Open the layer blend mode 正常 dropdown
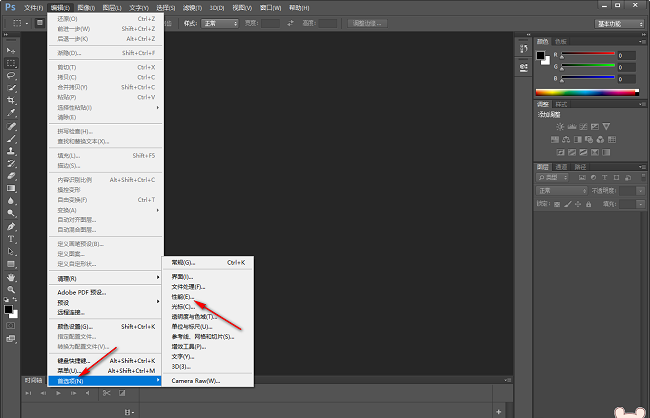650x418 pixels. [x=560, y=189]
